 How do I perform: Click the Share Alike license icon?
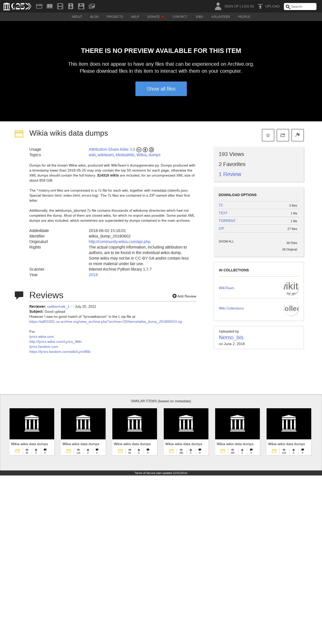pyautogui.click(x=151, y=150)
